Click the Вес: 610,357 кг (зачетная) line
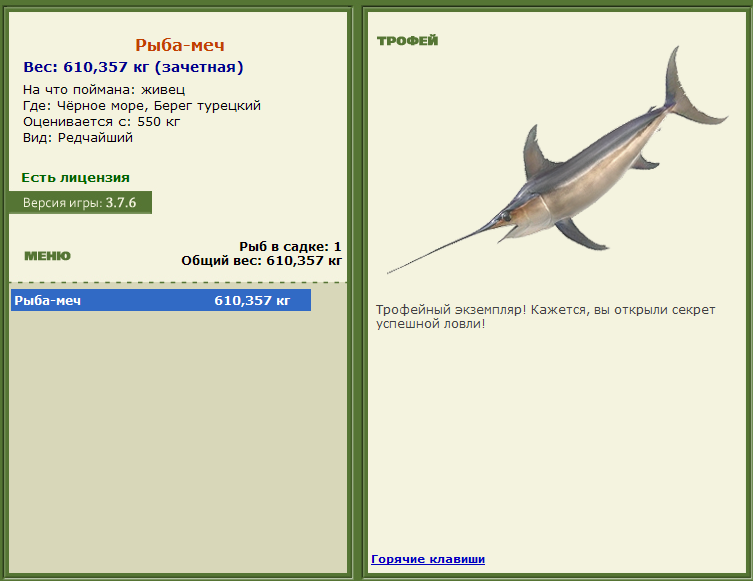The image size is (753, 581). [133, 67]
